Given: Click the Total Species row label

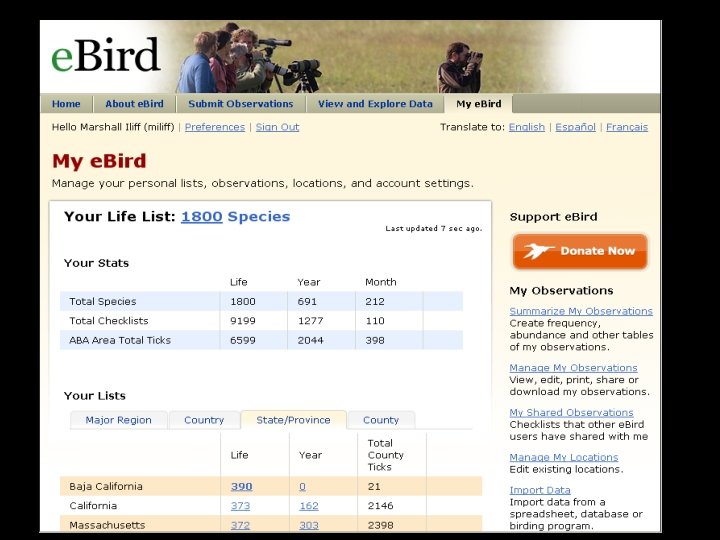Looking at the screenshot, I should pyautogui.click(x=103, y=302).
